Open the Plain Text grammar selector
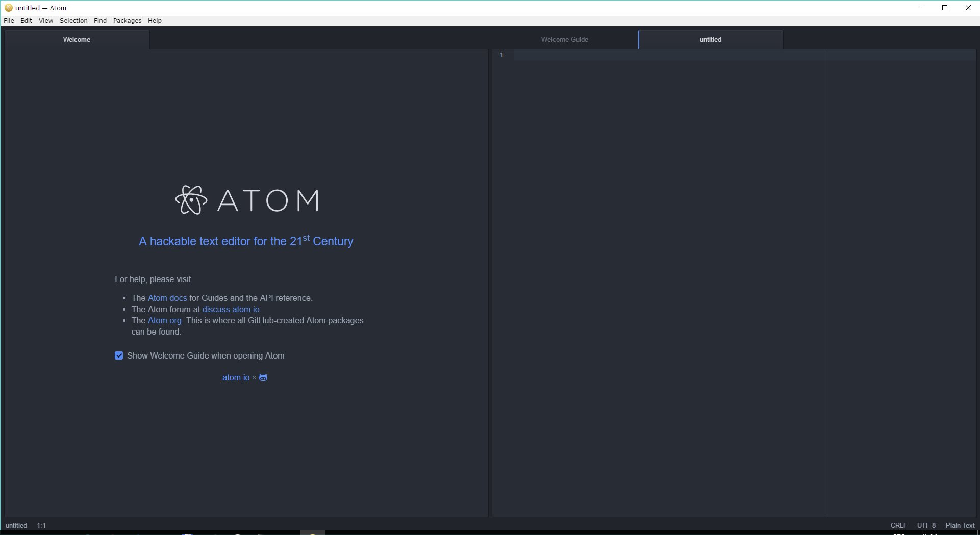This screenshot has height=535, width=980. [x=960, y=525]
